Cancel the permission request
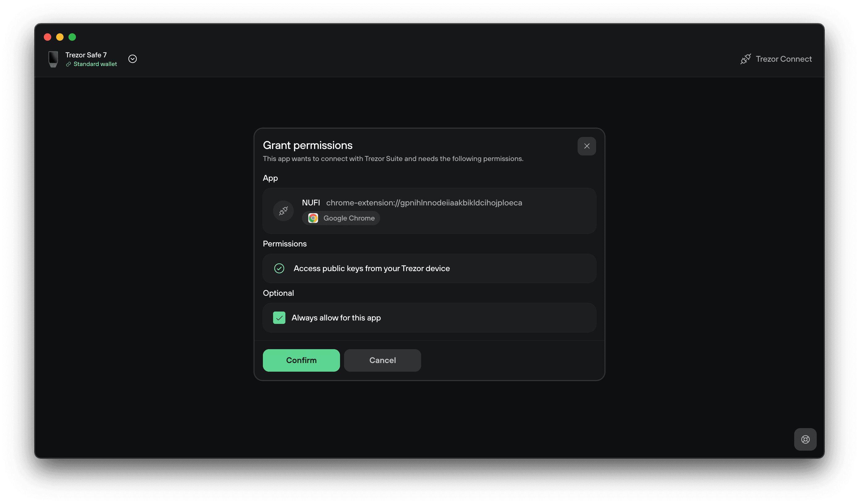The height and width of the screenshot is (504, 859). click(383, 360)
